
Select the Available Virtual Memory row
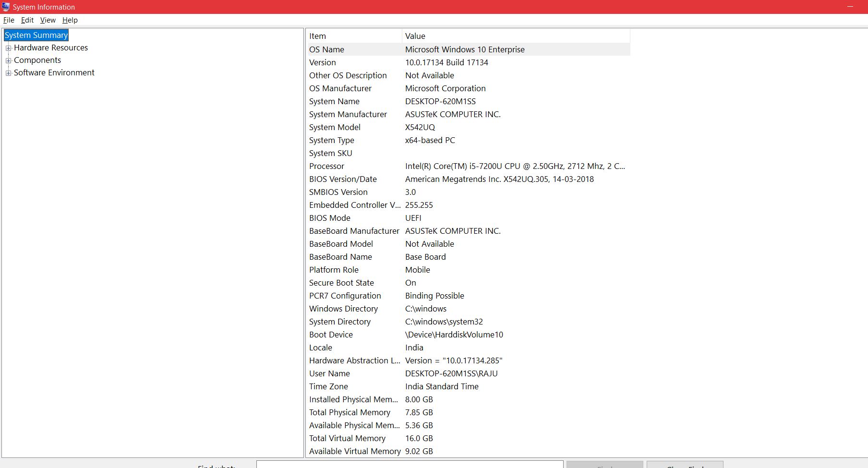(469, 451)
